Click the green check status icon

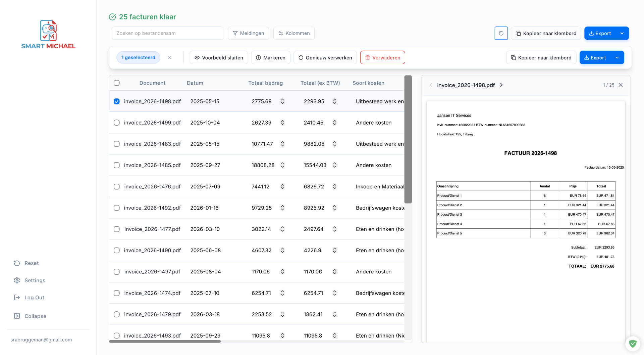112,17
